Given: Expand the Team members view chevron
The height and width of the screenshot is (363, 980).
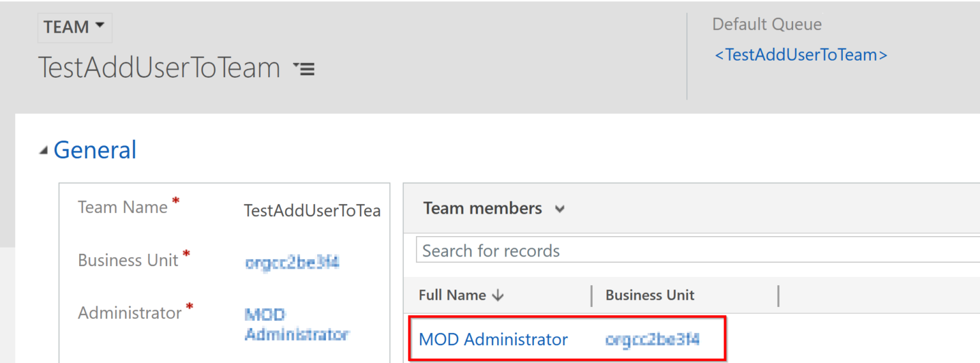Looking at the screenshot, I should [x=560, y=209].
